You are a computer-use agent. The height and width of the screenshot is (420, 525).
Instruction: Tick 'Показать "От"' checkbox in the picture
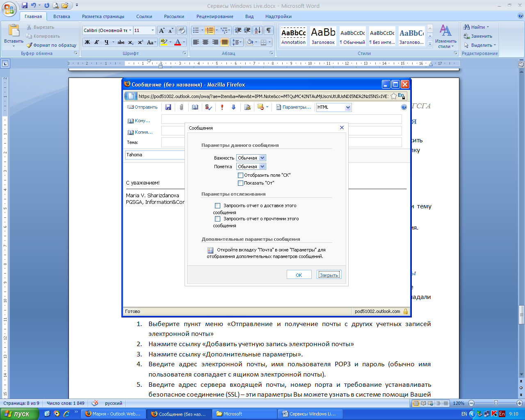tap(241, 183)
